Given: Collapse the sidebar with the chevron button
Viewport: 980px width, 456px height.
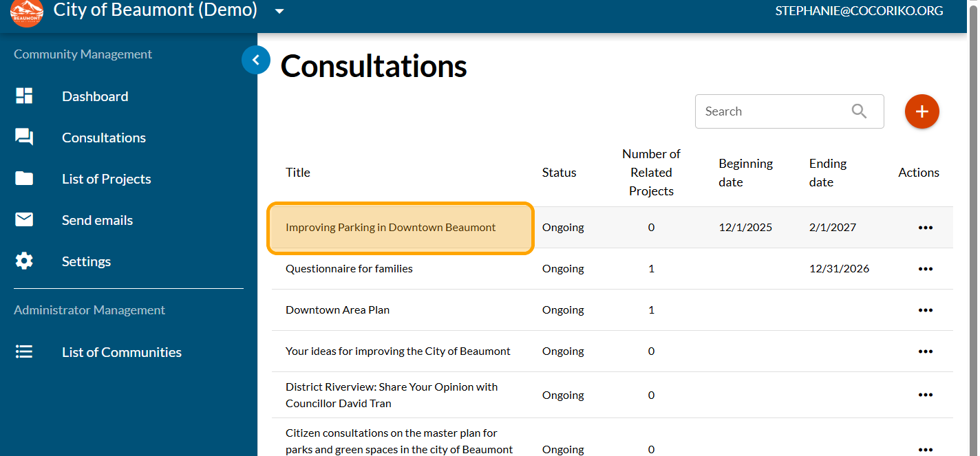Looking at the screenshot, I should tap(255, 61).
